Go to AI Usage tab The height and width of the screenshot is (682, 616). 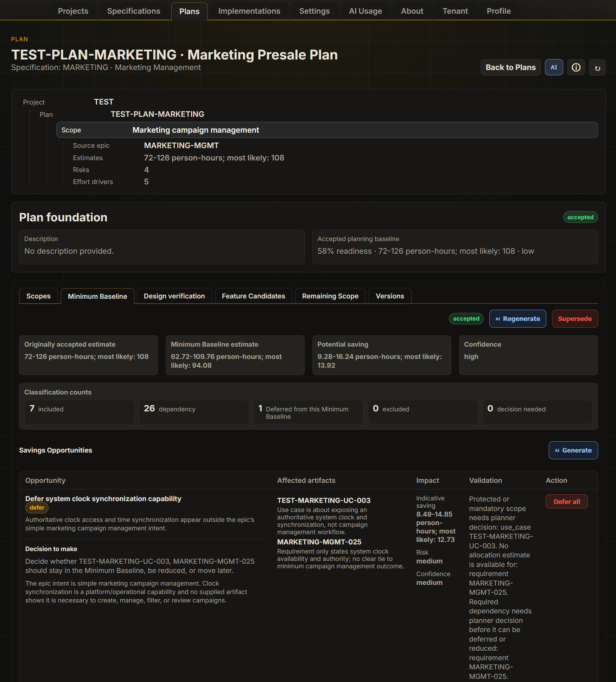coord(365,11)
